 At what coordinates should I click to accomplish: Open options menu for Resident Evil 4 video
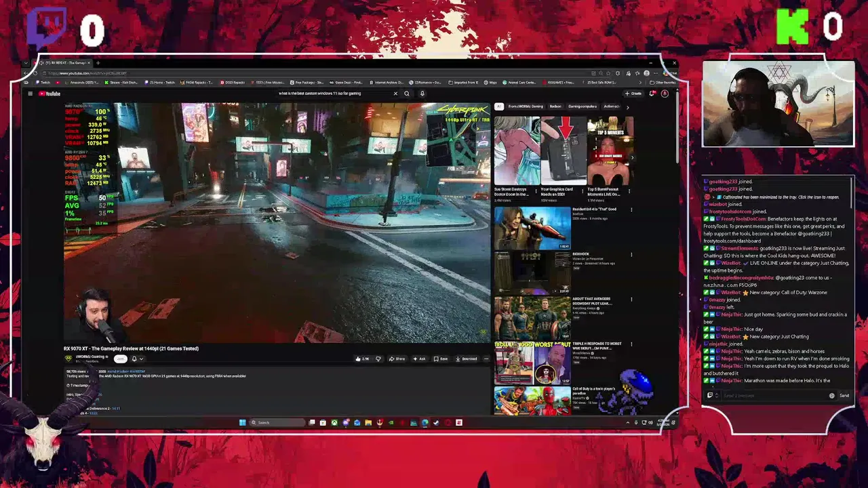click(631, 210)
